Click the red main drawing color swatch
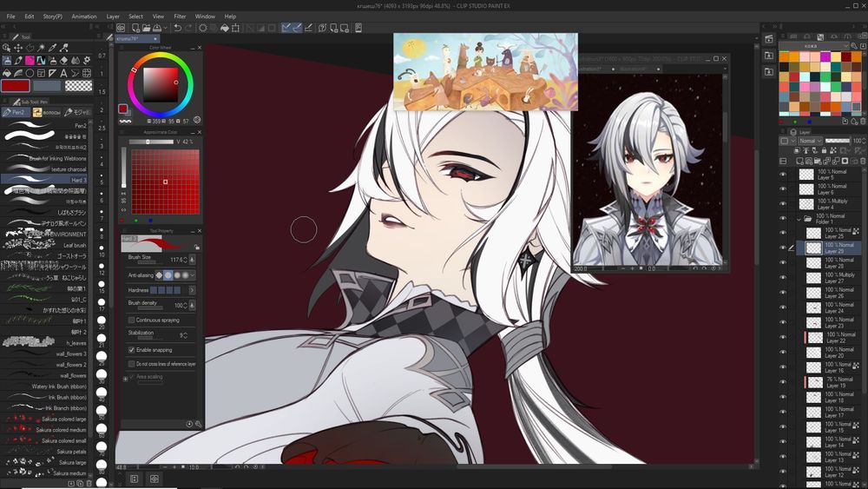Viewport: 868px width, 489px height. pos(16,86)
